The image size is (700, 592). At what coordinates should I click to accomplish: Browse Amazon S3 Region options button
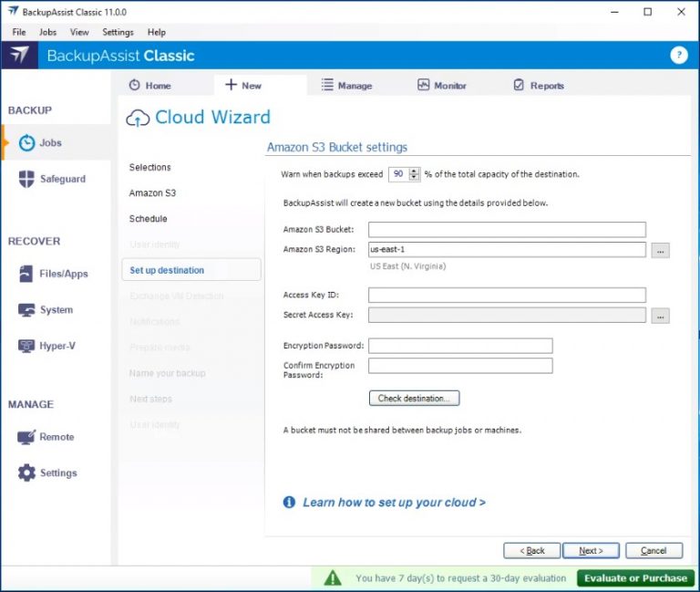click(x=660, y=250)
